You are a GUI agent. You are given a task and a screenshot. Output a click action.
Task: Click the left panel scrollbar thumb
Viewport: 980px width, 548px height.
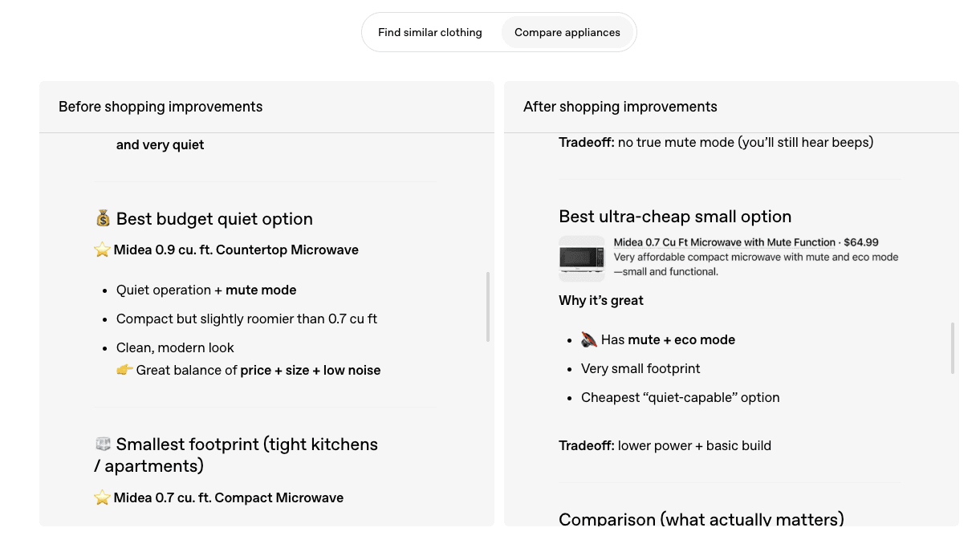(x=488, y=307)
